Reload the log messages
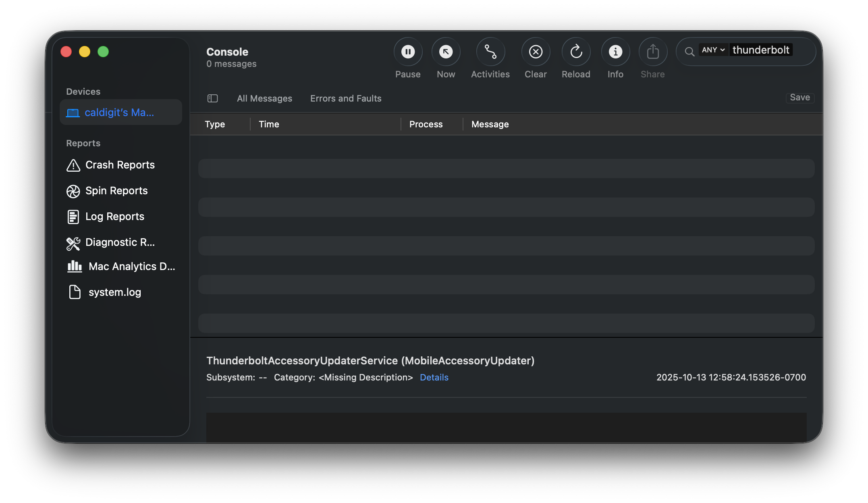The width and height of the screenshot is (868, 503). [x=576, y=52]
